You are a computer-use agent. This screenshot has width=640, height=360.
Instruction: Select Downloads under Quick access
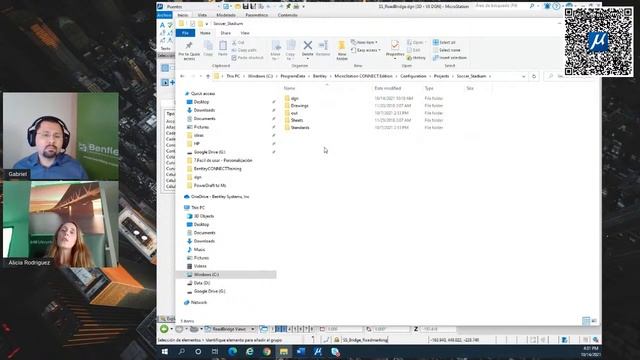(204, 110)
